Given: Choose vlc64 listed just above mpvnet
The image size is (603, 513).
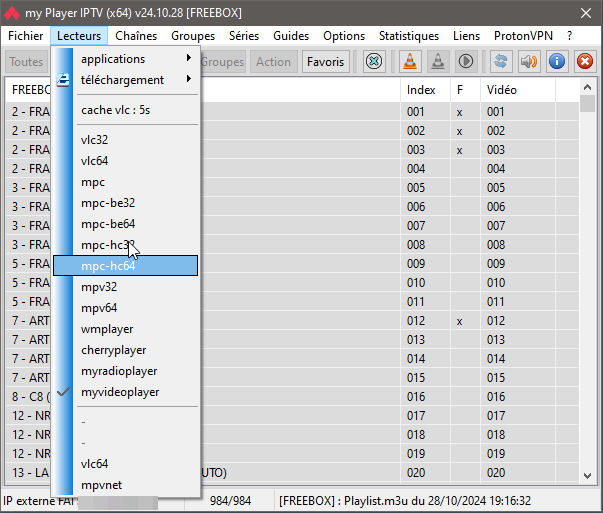Looking at the screenshot, I should (x=125, y=464).
